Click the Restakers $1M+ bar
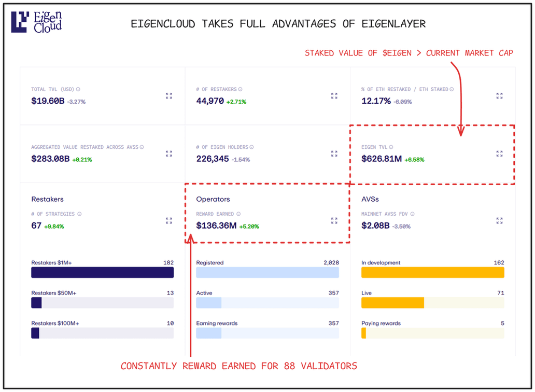 (x=102, y=273)
